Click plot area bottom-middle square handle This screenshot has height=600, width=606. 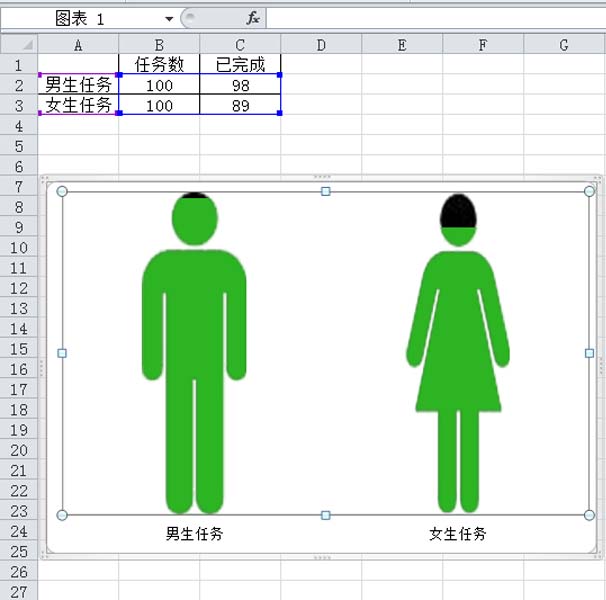tap(325, 515)
